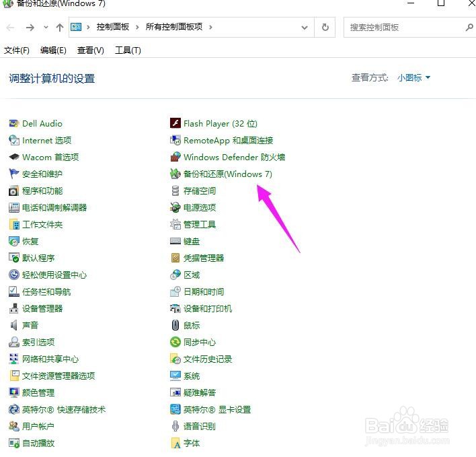Expand the chevron before 控制面板 breadcrumb
Image resolution: width=476 pixels, height=457 pixels.
coord(88,28)
